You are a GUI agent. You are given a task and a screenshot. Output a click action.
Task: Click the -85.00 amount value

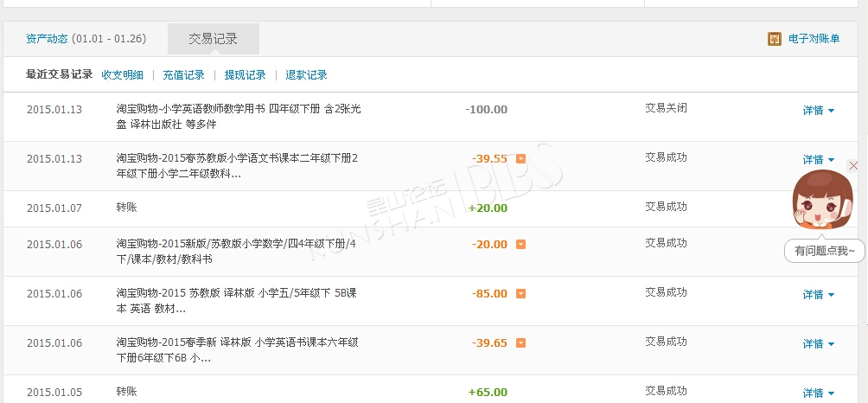point(489,293)
